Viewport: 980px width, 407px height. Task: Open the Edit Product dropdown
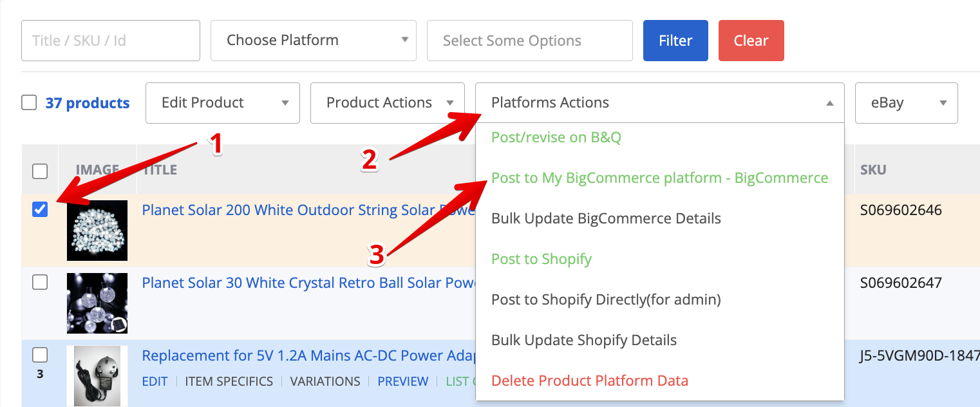[223, 103]
